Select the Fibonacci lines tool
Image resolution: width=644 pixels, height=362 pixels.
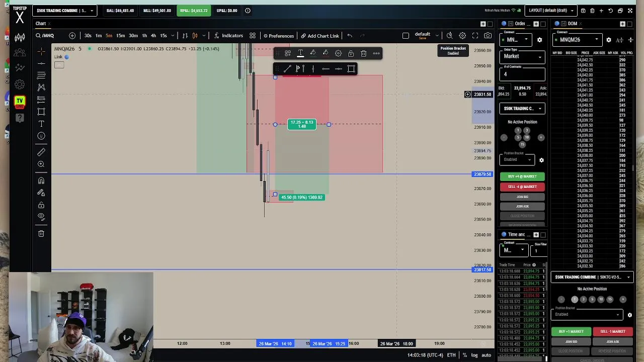click(x=41, y=75)
